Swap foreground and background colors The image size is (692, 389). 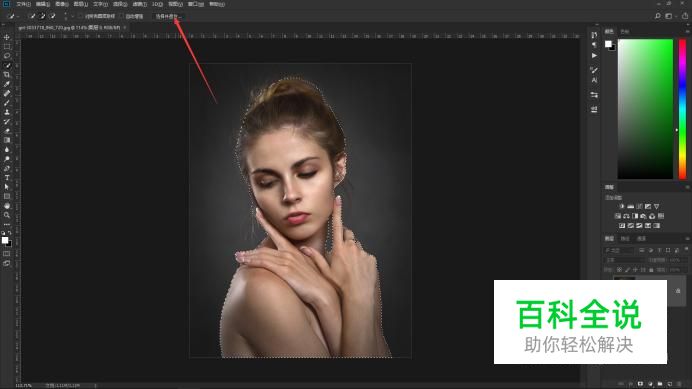9,233
